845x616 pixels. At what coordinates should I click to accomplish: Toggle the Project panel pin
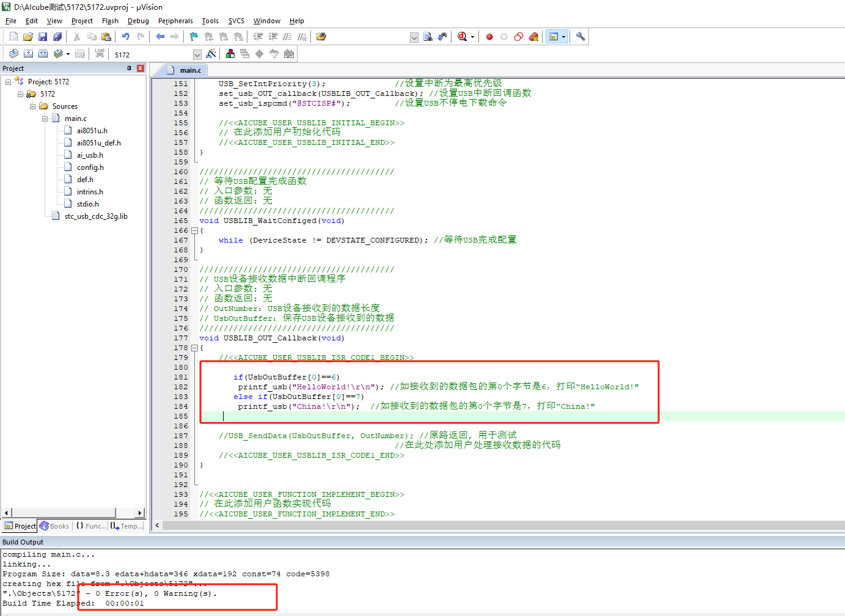point(129,68)
